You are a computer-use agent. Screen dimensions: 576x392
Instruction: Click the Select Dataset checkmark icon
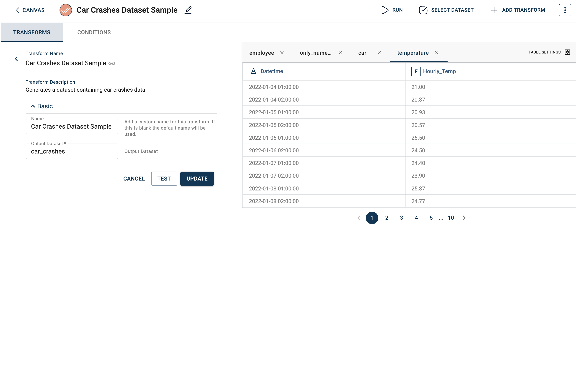(x=423, y=10)
